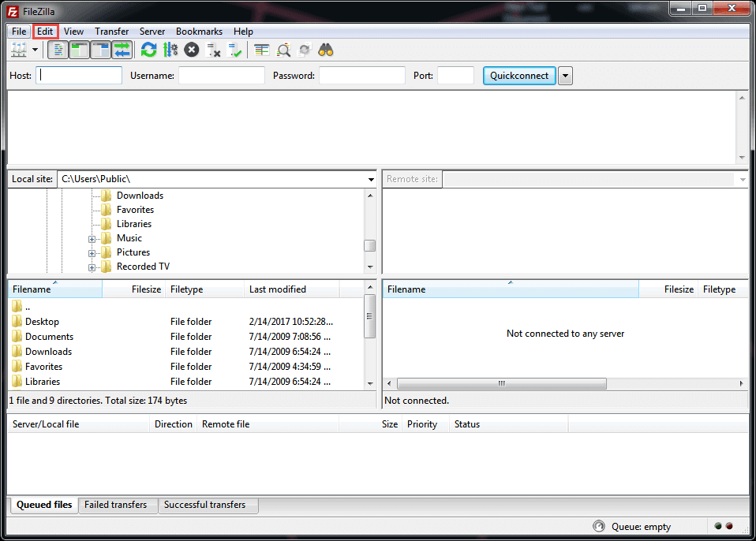This screenshot has width=756, height=541.
Task: Select Downloads folder in local tree
Action: pos(140,196)
